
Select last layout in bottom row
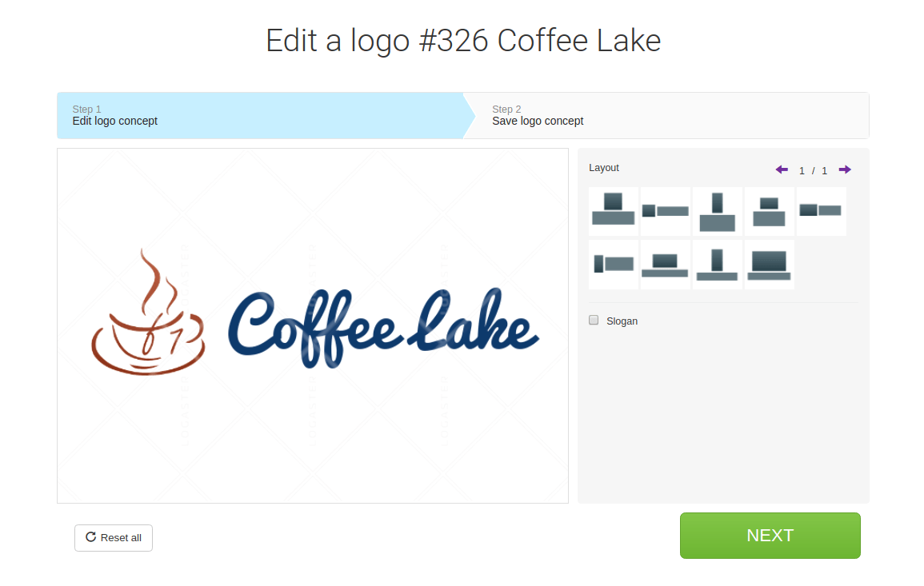tap(769, 264)
